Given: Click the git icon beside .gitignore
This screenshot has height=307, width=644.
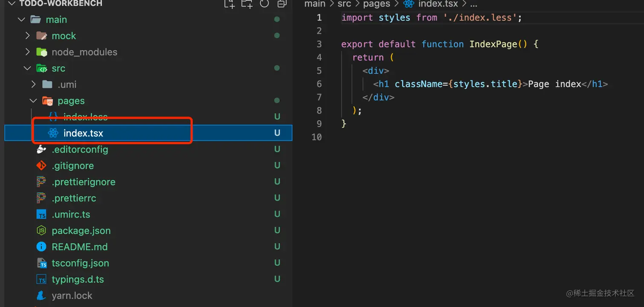Looking at the screenshot, I should point(41,166).
